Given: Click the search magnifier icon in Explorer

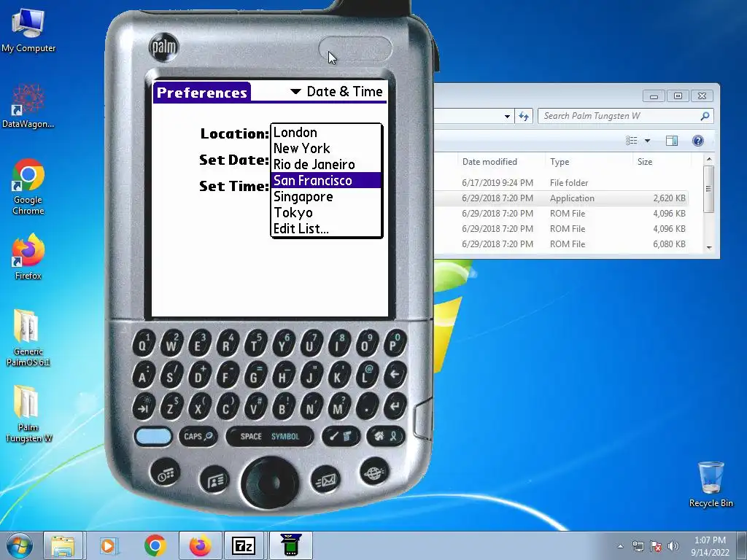Looking at the screenshot, I should pos(705,116).
